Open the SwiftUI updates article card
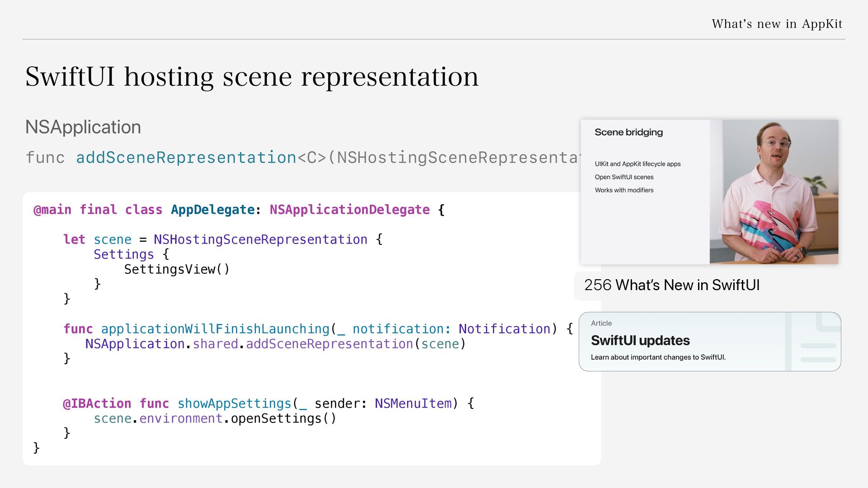 (710, 342)
